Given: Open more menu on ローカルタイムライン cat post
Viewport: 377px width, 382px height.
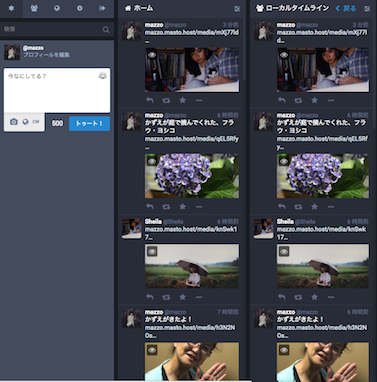Looking at the screenshot, I should pos(331,100).
